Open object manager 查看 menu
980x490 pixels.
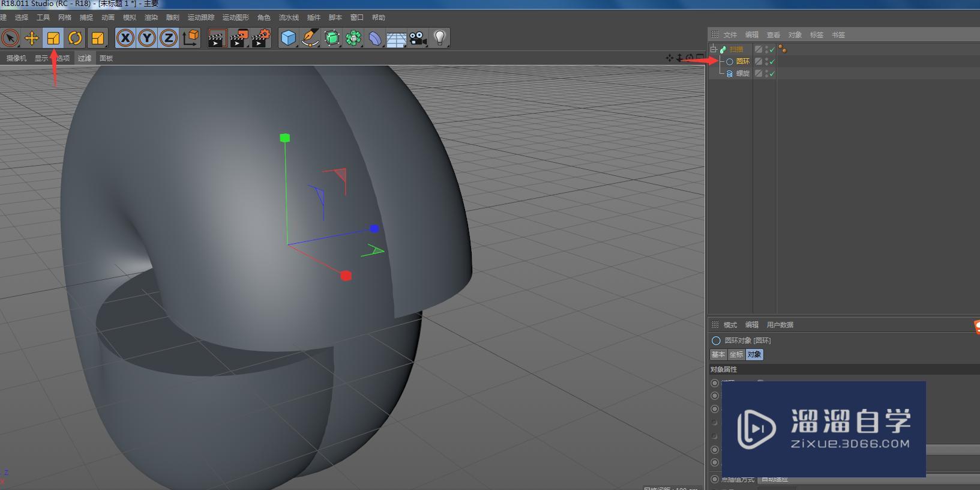click(774, 35)
